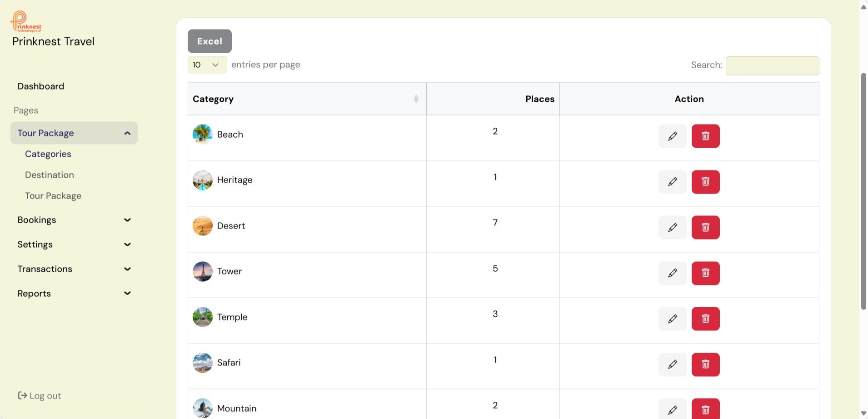Sort the table by Category column
The width and height of the screenshot is (868, 419).
click(x=416, y=99)
